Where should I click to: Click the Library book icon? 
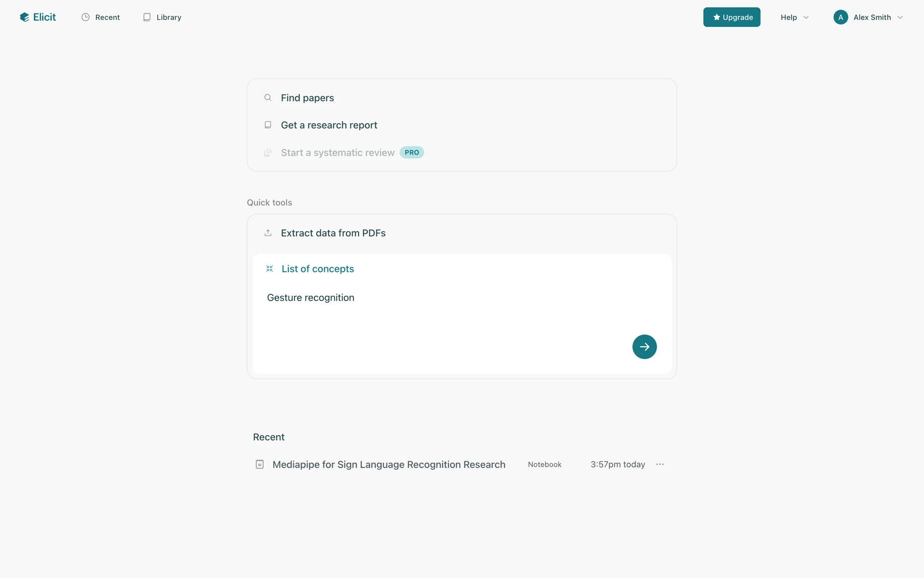pyautogui.click(x=147, y=17)
